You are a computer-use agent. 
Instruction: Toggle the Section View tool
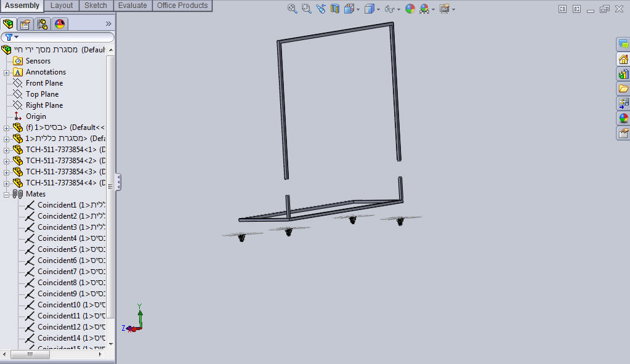pyautogui.click(x=335, y=9)
